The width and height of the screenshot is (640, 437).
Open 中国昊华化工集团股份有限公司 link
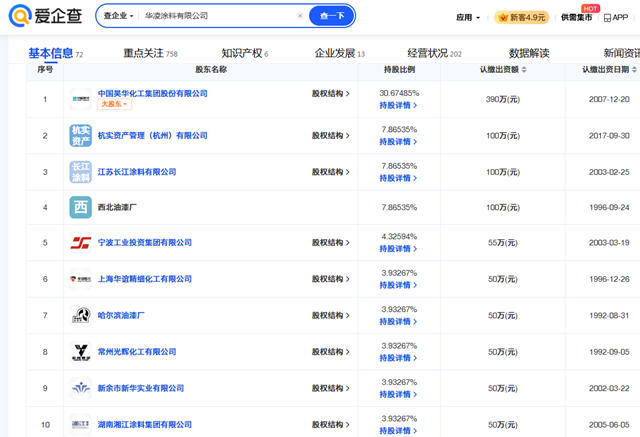pyautogui.click(x=152, y=93)
